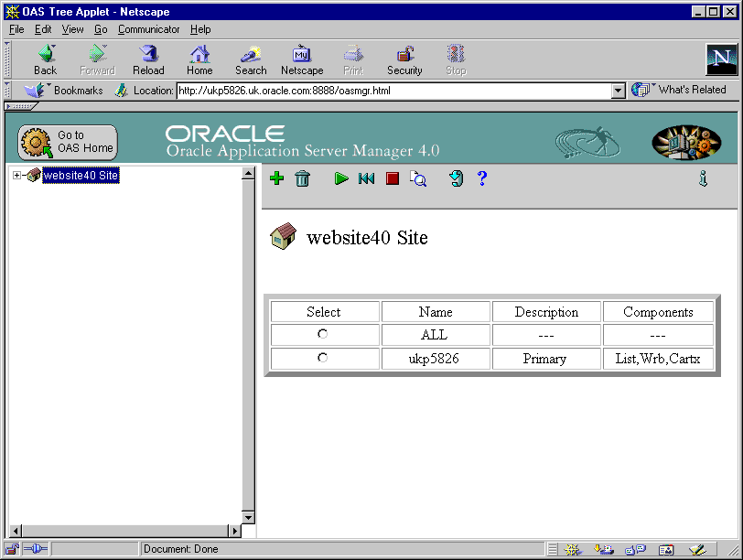Click the Forward toolbar button

(x=98, y=60)
